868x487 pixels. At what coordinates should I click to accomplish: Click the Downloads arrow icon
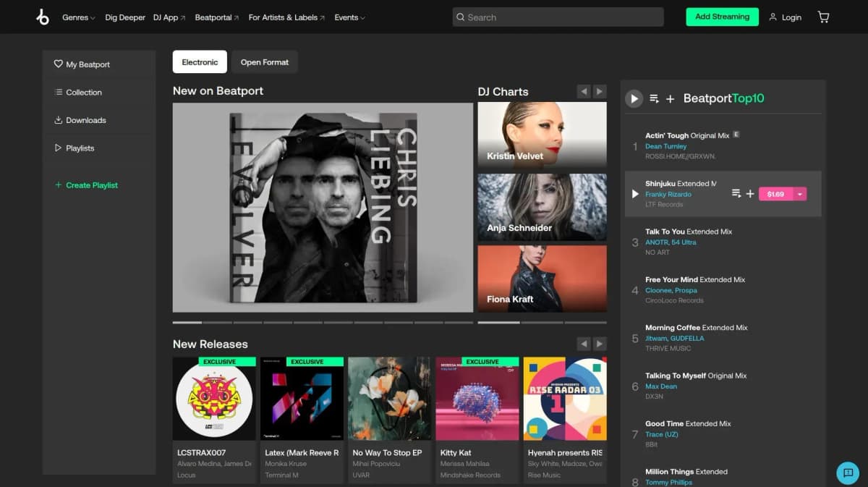tap(59, 120)
